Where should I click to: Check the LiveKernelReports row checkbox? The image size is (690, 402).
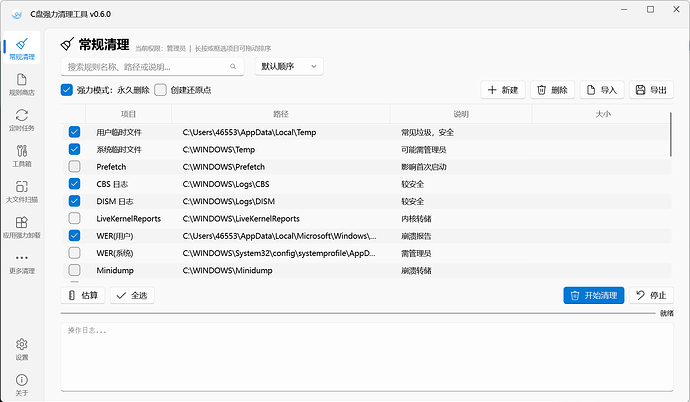[74, 218]
